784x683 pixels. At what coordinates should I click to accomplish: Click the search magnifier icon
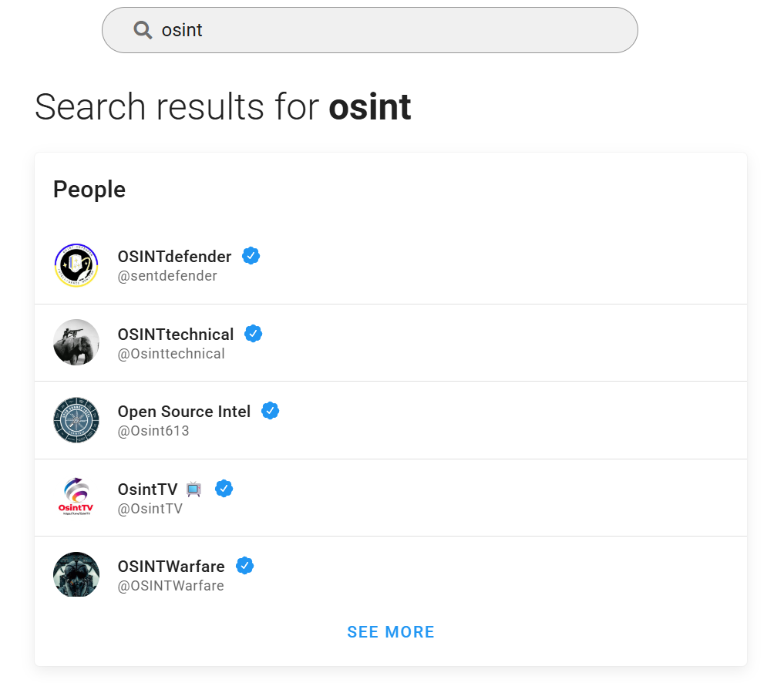143,30
